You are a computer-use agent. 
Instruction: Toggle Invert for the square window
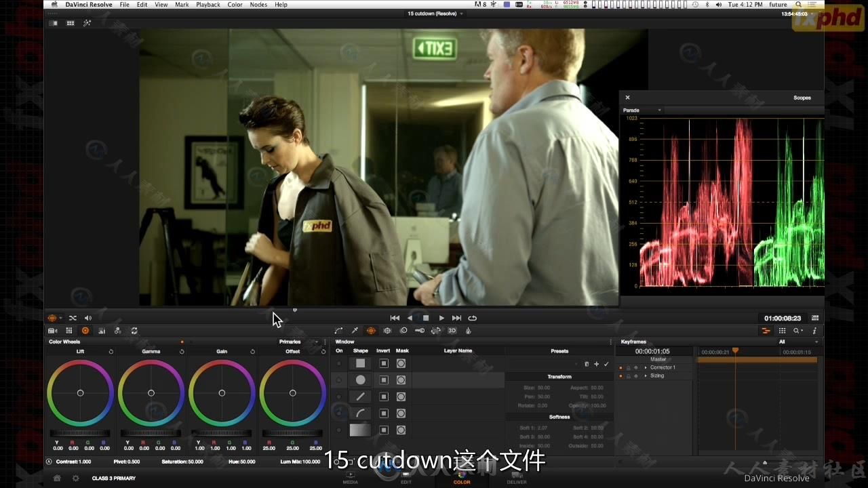pos(384,363)
